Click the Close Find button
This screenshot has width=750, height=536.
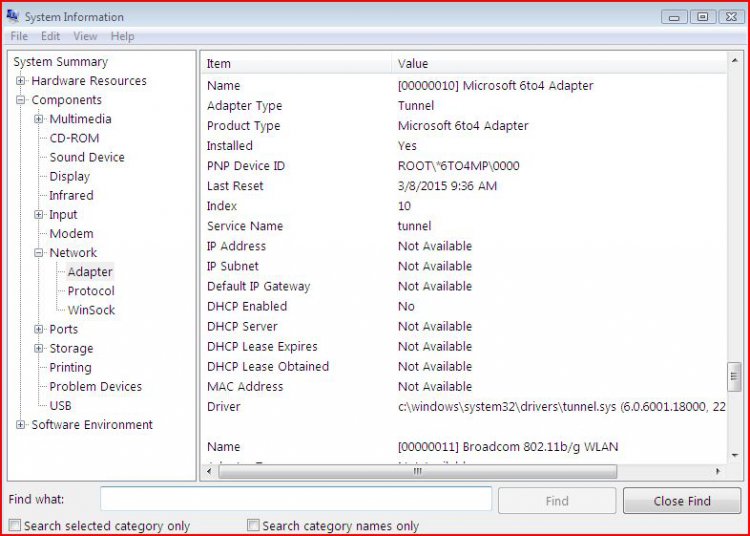[682, 501]
